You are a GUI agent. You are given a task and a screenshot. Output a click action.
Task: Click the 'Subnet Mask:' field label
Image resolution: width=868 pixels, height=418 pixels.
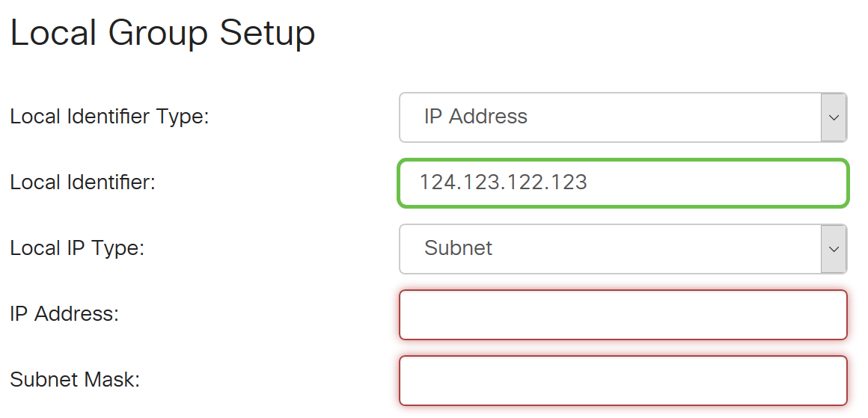75,380
